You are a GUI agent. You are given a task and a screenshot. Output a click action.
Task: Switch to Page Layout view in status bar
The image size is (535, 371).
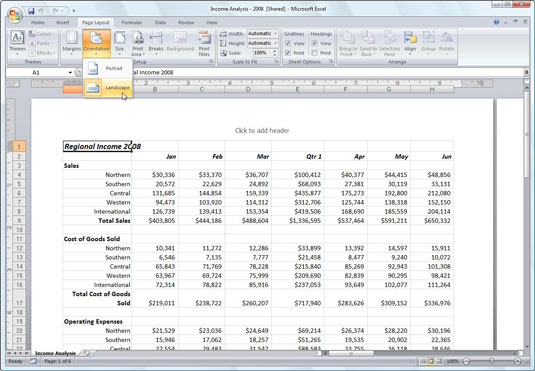pyautogui.click(x=431, y=361)
